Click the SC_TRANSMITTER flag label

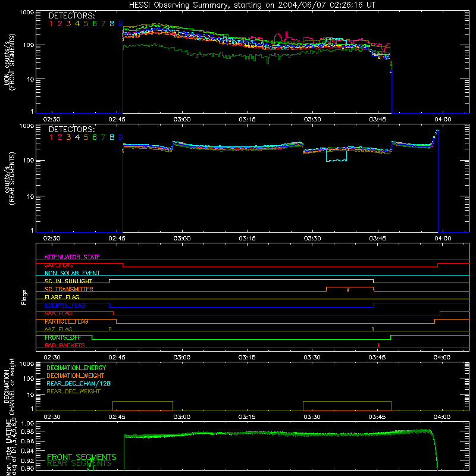pyautogui.click(x=69, y=289)
